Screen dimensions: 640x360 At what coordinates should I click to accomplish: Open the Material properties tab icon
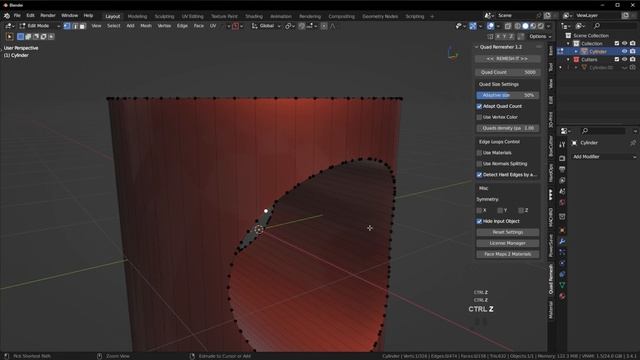(562, 296)
